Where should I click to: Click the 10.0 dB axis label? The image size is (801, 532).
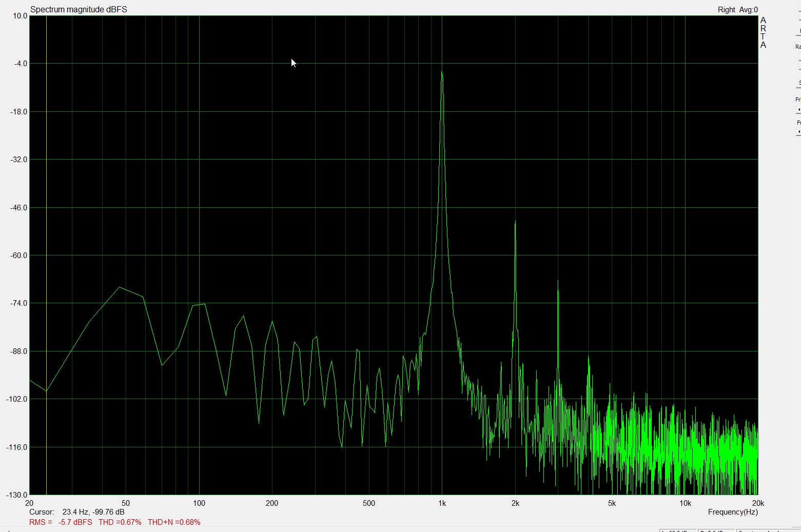[x=20, y=16]
